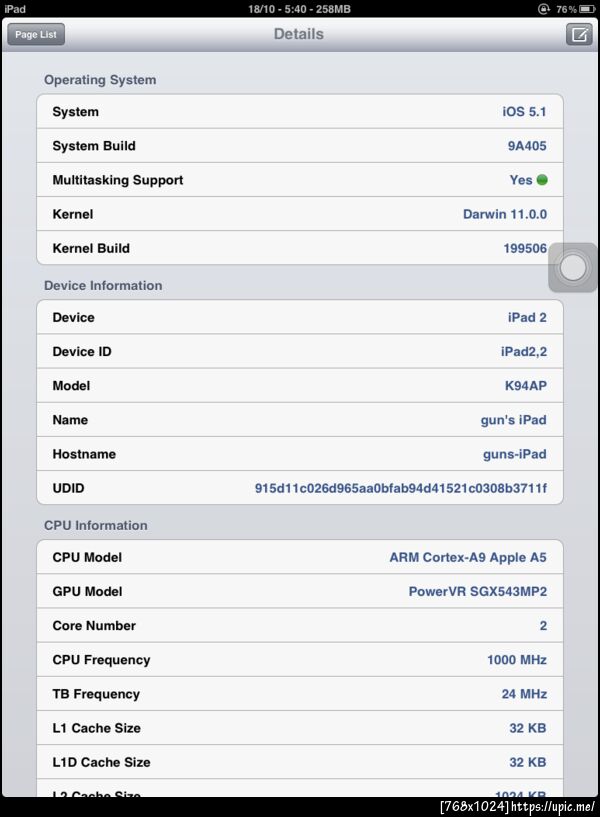Tap the Details title in the navigation bar
The height and width of the screenshot is (817, 600).
[x=299, y=34]
